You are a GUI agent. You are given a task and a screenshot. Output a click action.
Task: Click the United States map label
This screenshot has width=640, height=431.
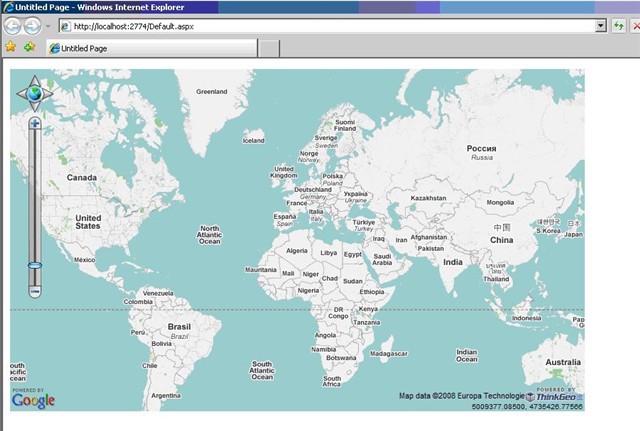88,222
